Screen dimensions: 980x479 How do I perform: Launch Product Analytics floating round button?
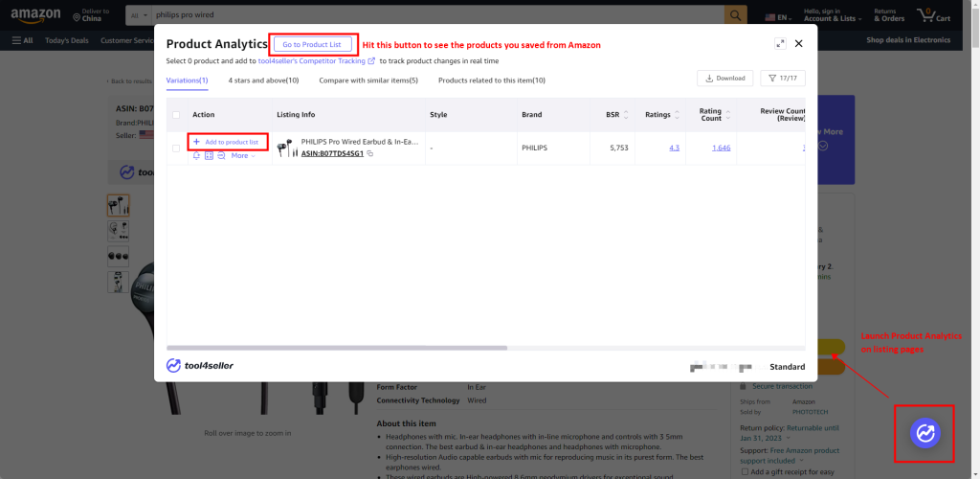(x=925, y=433)
